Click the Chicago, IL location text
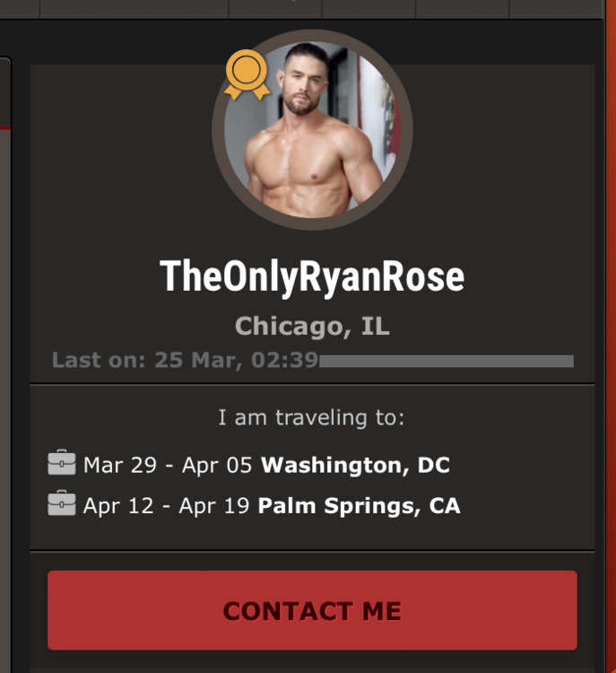 [312, 327]
